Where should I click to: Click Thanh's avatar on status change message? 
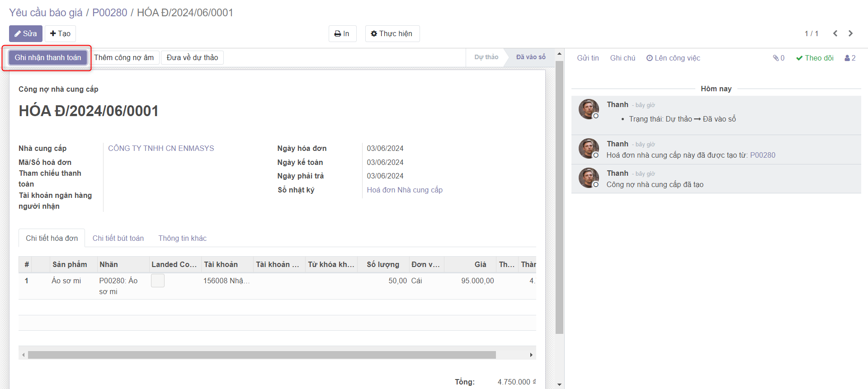pyautogui.click(x=589, y=109)
